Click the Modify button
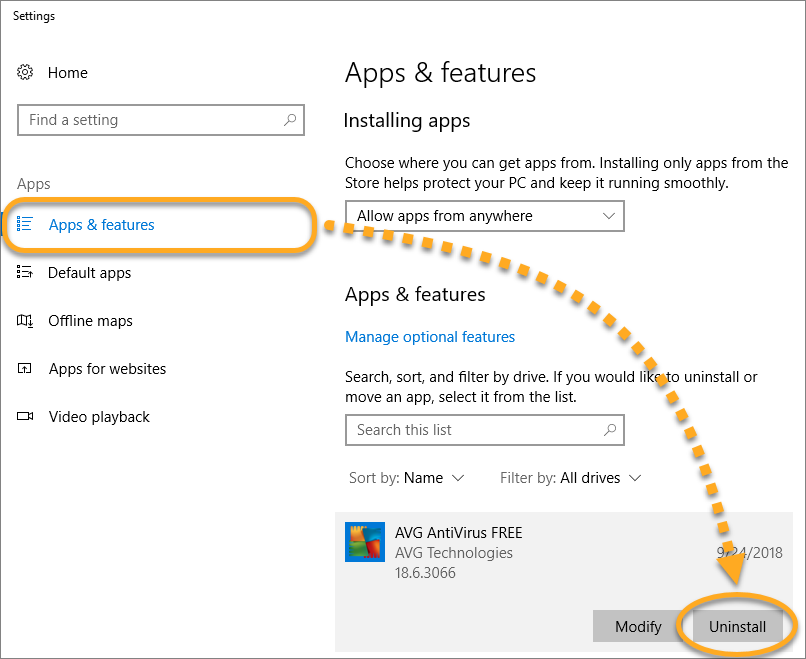Viewport: 806px width, 659px height. coord(638,627)
